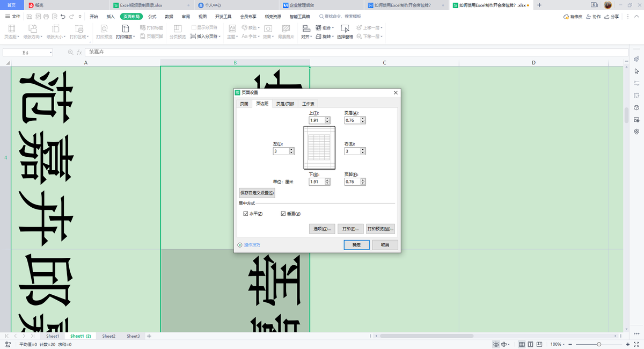Switch to the 页面 tab in dialog
This screenshot has height=349, width=644.
point(244,104)
